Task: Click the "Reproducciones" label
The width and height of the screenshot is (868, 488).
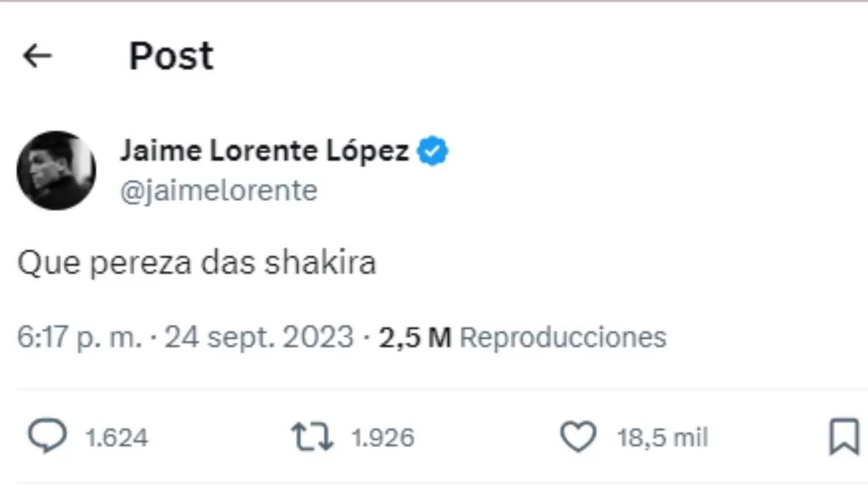Action: [x=563, y=337]
